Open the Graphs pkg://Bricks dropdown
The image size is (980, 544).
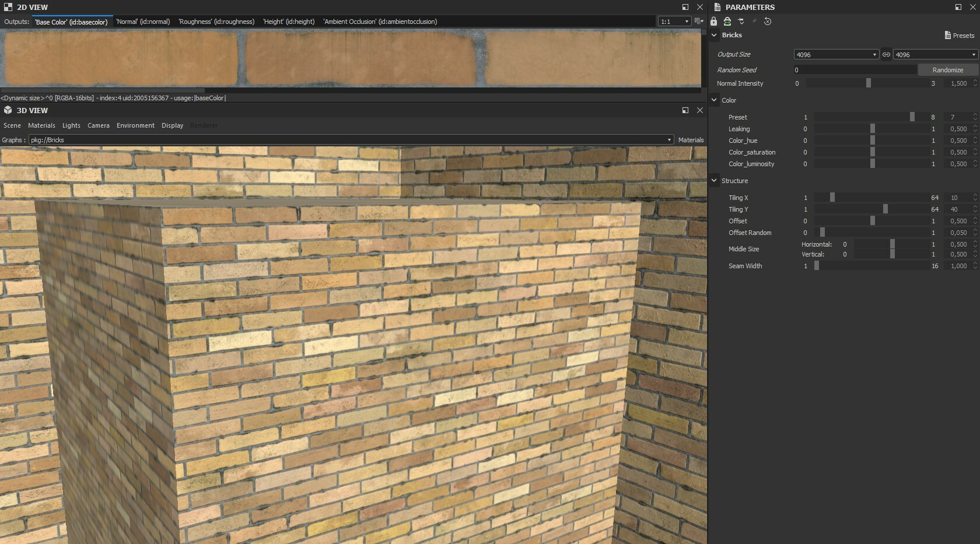pyautogui.click(x=670, y=140)
